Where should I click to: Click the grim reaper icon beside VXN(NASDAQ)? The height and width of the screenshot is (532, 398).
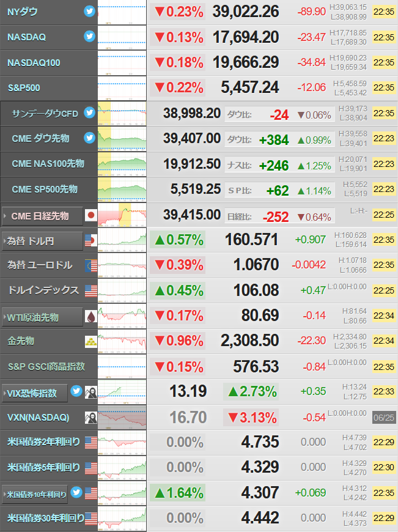[91, 418]
